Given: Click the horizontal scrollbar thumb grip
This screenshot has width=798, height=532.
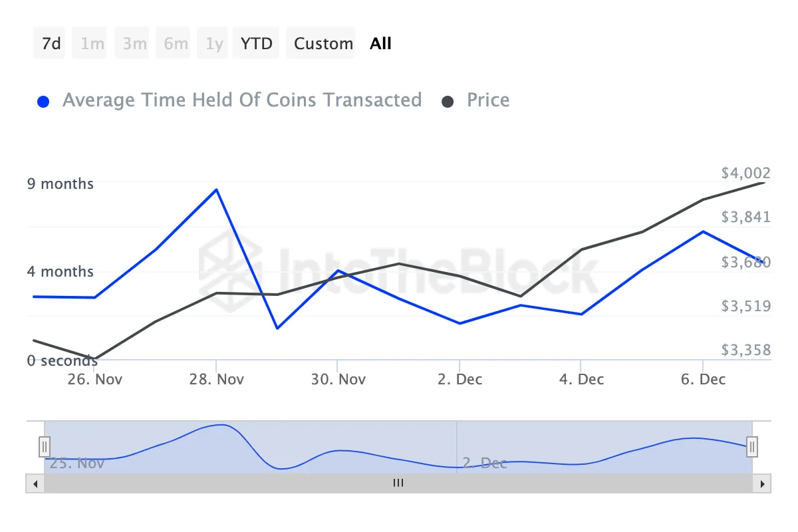Looking at the screenshot, I should [398, 483].
